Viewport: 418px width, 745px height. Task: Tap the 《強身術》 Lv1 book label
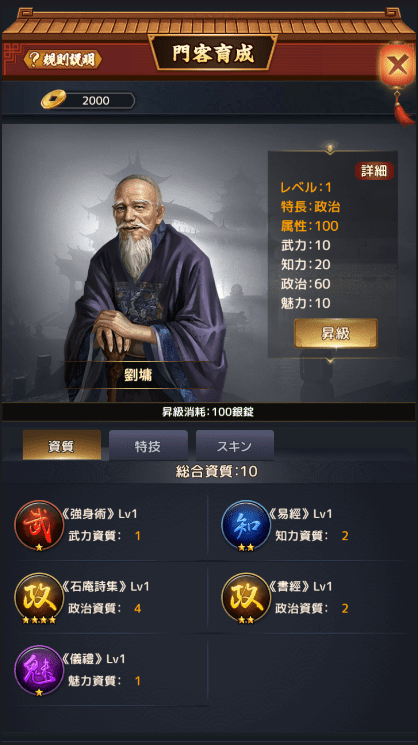(x=100, y=514)
